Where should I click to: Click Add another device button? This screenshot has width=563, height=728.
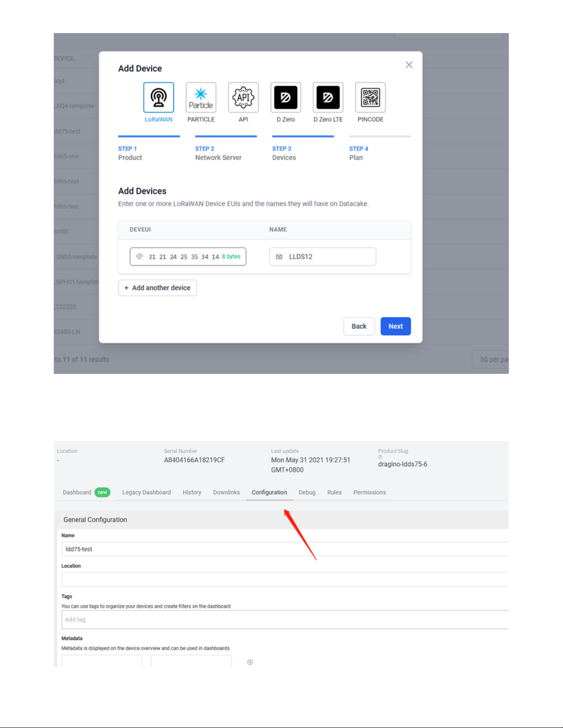click(157, 288)
